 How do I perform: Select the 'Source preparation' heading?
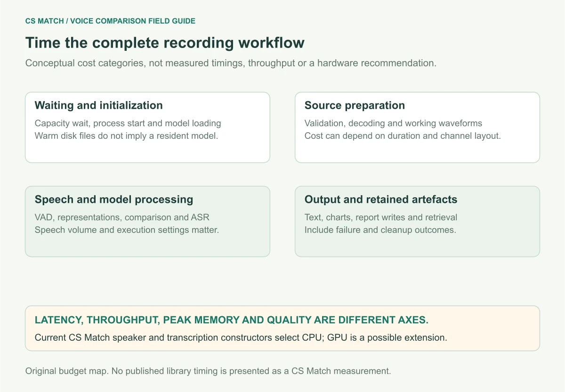click(355, 105)
